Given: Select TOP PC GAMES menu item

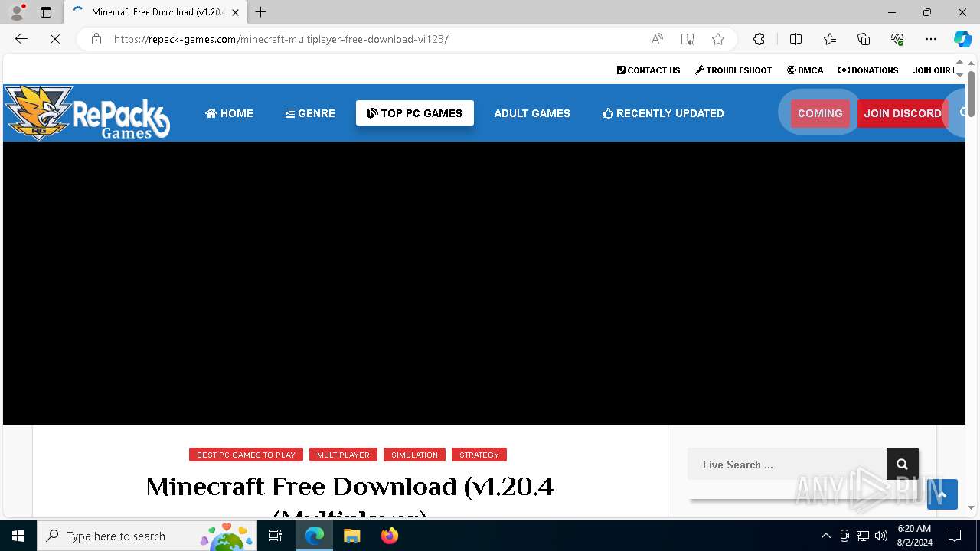Looking at the screenshot, I should [x=415, y=113].
